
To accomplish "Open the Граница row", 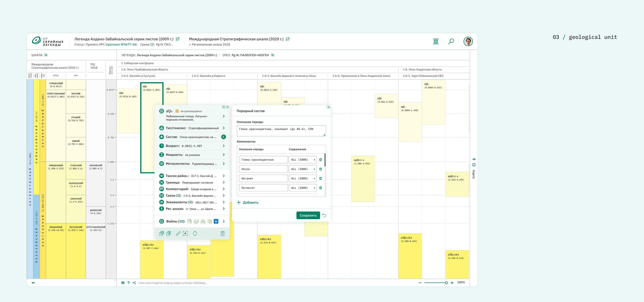I will point(192,183).
